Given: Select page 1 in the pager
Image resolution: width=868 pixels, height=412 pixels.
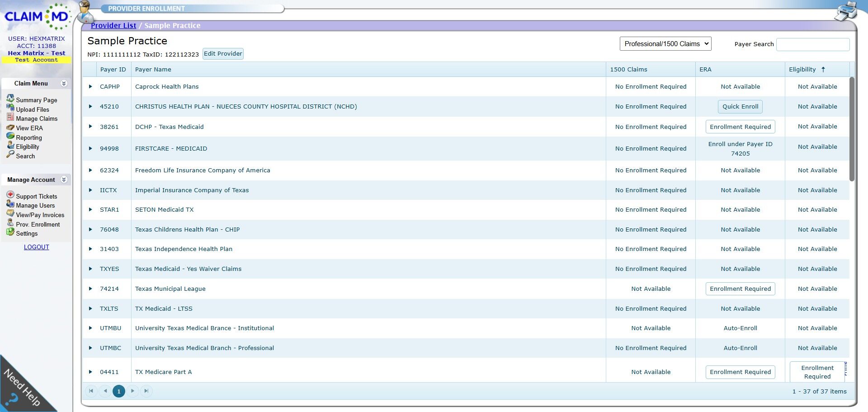Looking at the screenshot, I should click(x=119, y=391).
